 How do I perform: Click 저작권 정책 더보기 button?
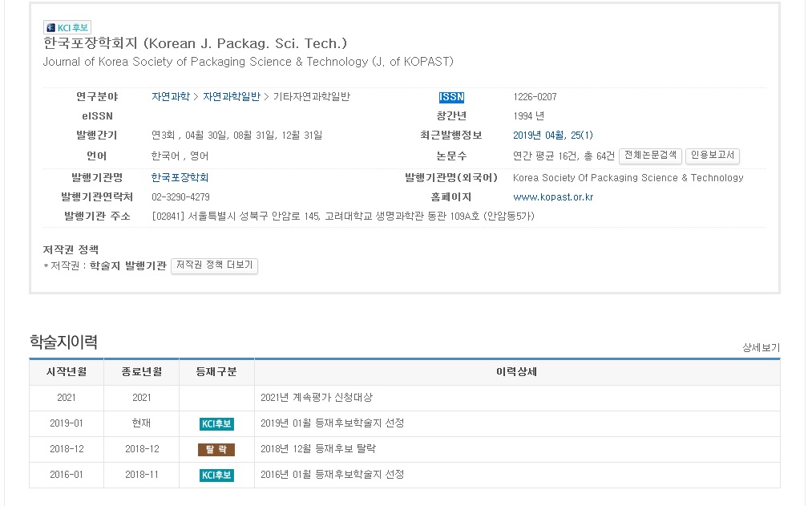pos(214,265)
